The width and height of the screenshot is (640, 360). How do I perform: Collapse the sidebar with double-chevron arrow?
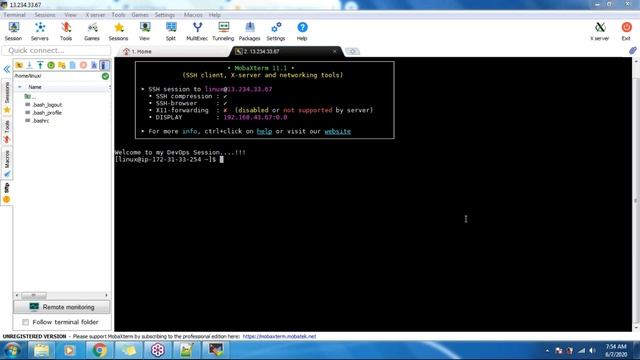(x=7, y=69)
